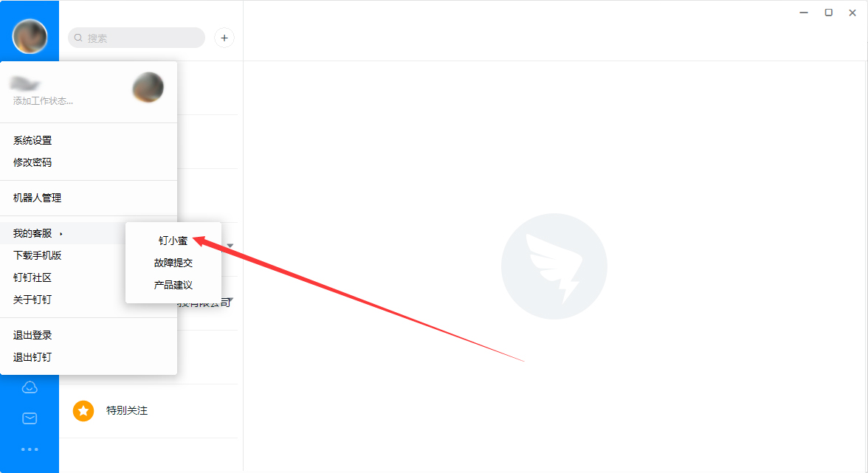Select 钉小蜜 from the submenu
This screenshot has height=473, width=868.
pos(173,241)
